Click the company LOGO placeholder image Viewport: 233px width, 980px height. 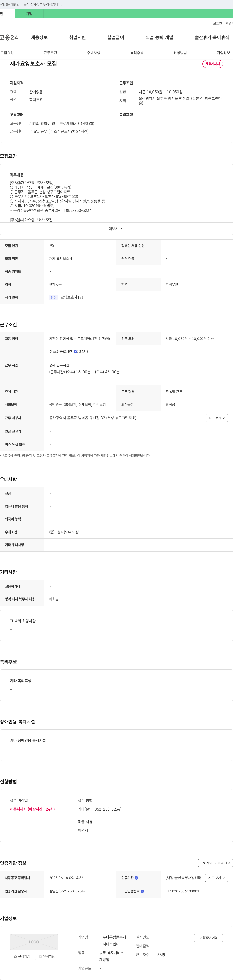[x=34, y=942]
